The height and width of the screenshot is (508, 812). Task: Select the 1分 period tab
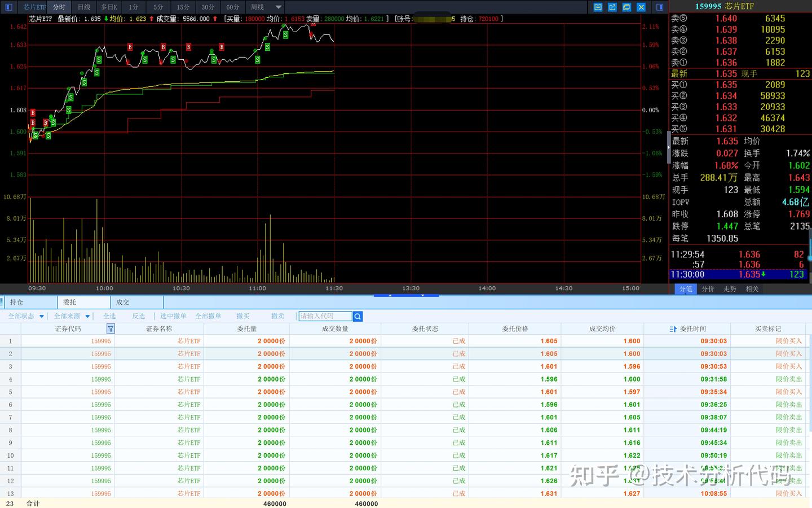[134, 7]
